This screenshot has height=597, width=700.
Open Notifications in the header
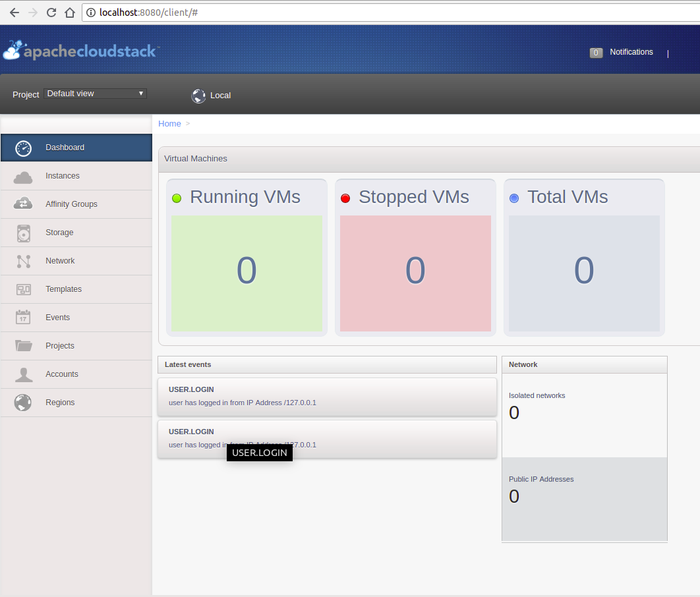[631, 52]
